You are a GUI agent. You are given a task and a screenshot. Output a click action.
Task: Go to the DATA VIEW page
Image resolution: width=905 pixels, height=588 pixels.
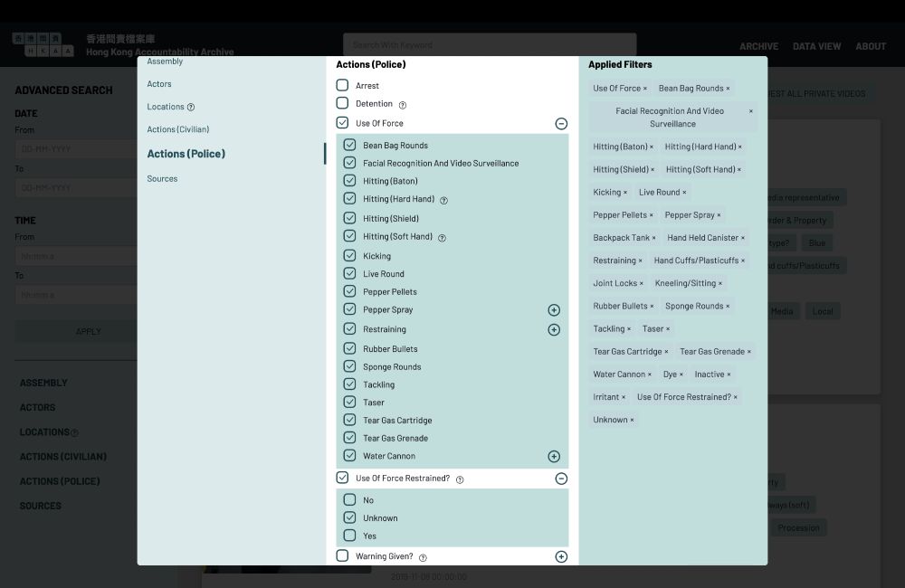click(816, 47)
